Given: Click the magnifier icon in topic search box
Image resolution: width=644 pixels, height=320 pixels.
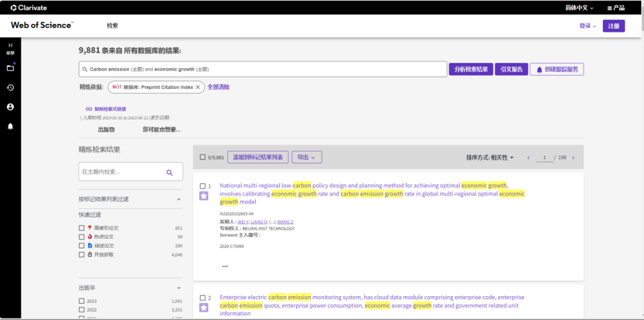Looking at the screenshot, I should [169, 173].
